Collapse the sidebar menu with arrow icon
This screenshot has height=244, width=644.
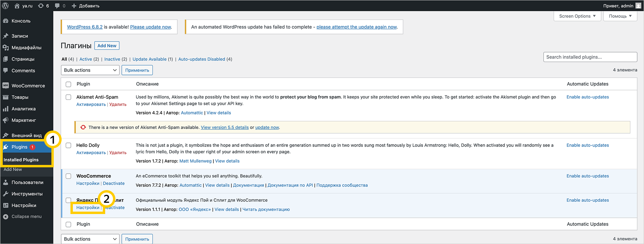click(x=6, y=216)
